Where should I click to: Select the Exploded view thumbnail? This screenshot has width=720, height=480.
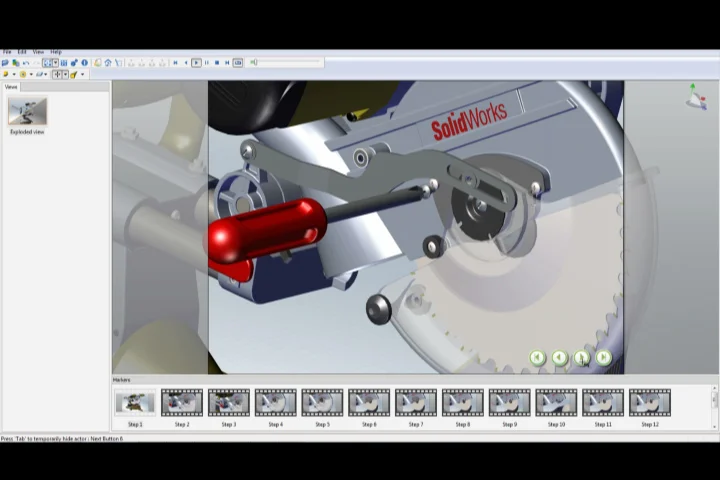pyautogui.click(x=27, y=112)
